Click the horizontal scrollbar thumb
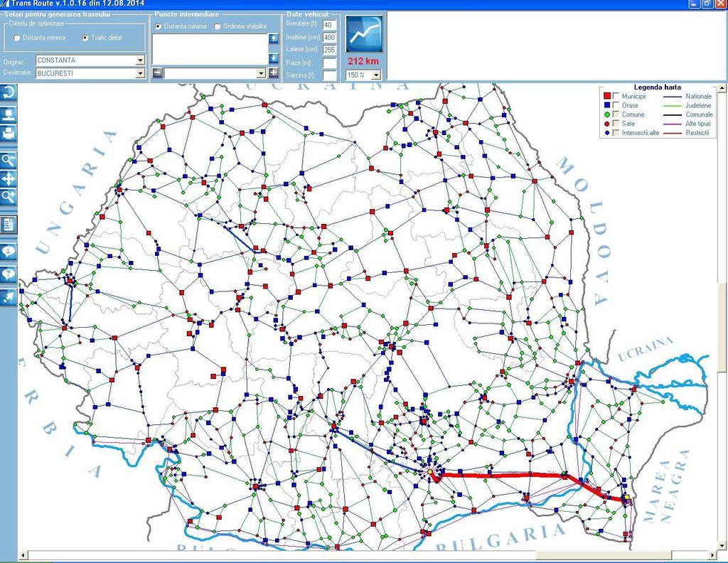Image resolution: width=728 pixels, height=563 pixels. click(x=604, y=555)
